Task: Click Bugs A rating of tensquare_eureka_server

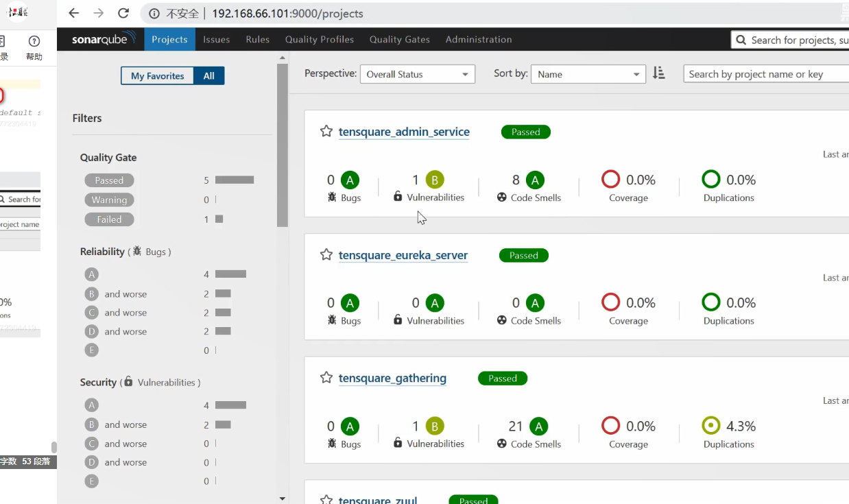Action: (350, 303)
